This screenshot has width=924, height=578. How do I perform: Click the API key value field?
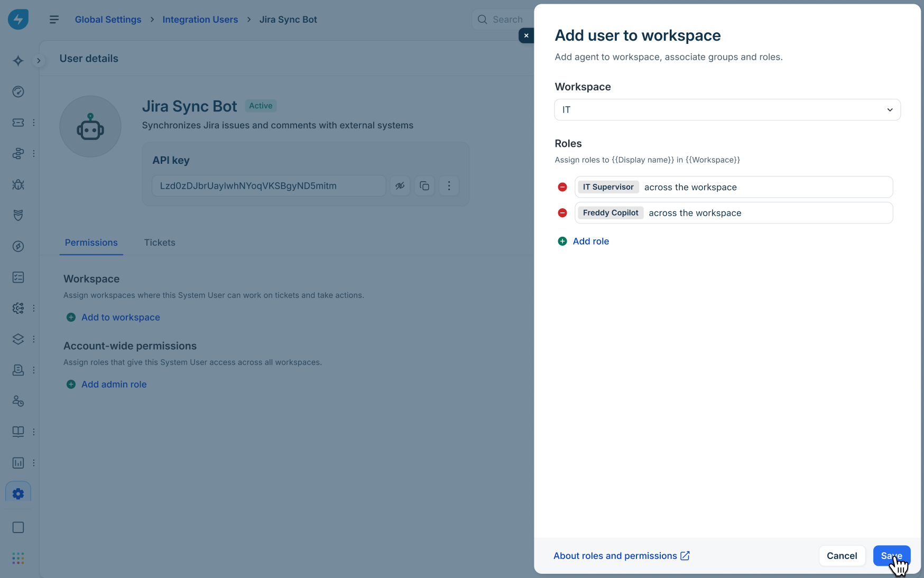[269, 186]
